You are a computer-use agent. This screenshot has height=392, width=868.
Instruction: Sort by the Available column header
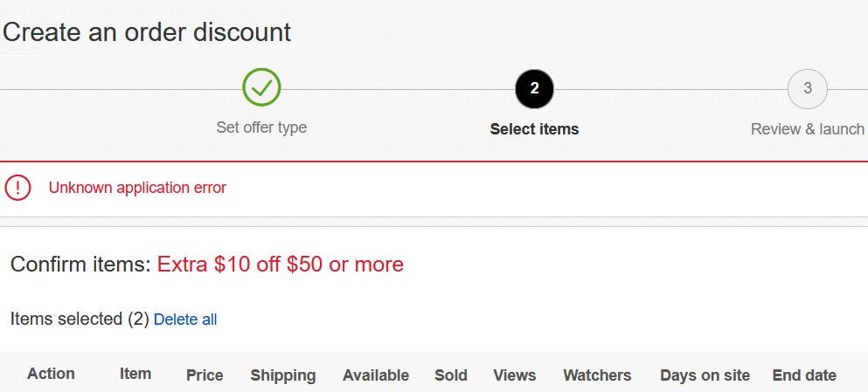point(376,375)
